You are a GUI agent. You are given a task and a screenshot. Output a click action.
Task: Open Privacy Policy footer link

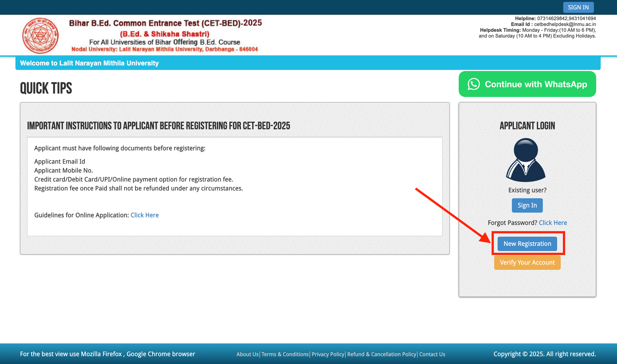pyautogui.click(x=328, y=354)
